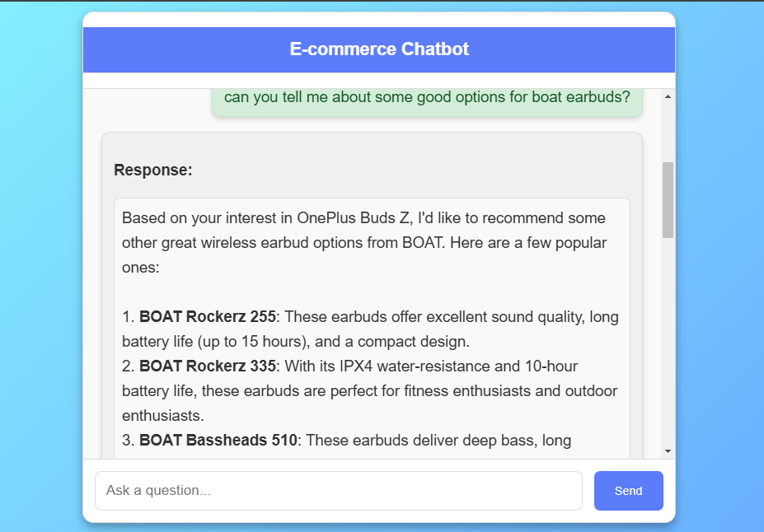Click scrollbar track below the thumb

point(668,346)
